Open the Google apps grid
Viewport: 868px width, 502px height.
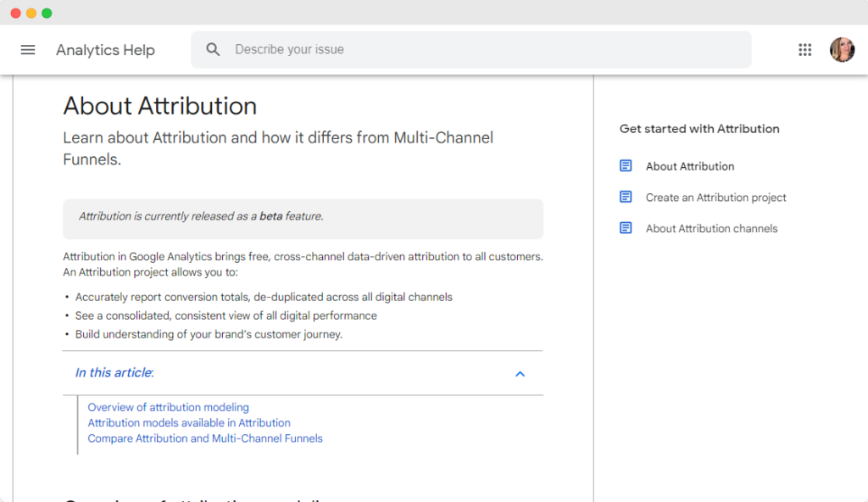tap(804, 50)
